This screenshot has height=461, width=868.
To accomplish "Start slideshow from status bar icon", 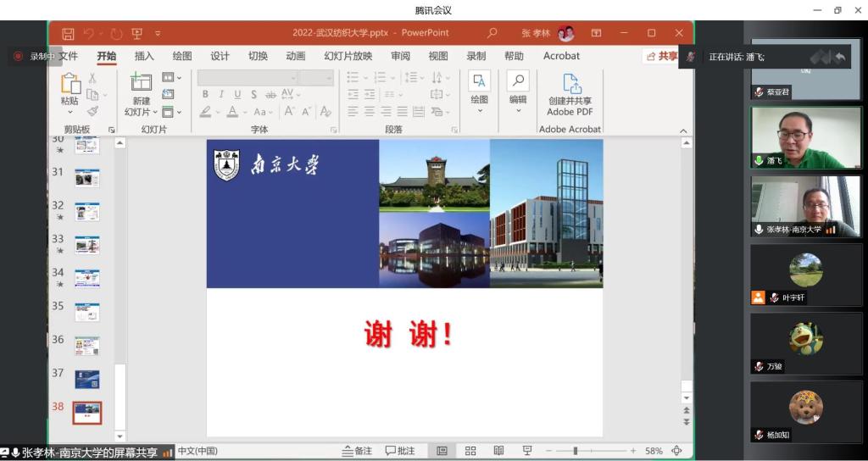I will (x=526, y=451).
